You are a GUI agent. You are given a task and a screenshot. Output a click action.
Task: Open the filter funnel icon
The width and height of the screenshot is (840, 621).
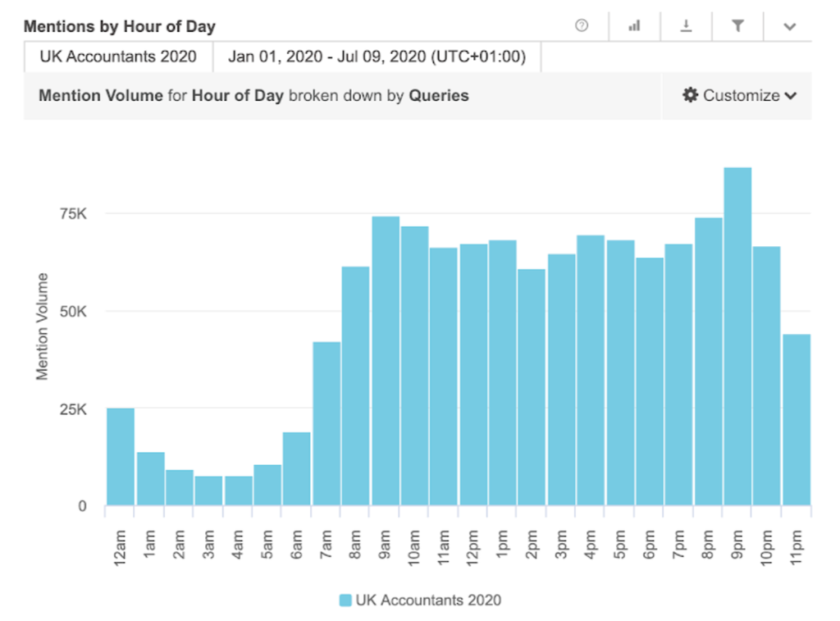[x=737, y=25]
